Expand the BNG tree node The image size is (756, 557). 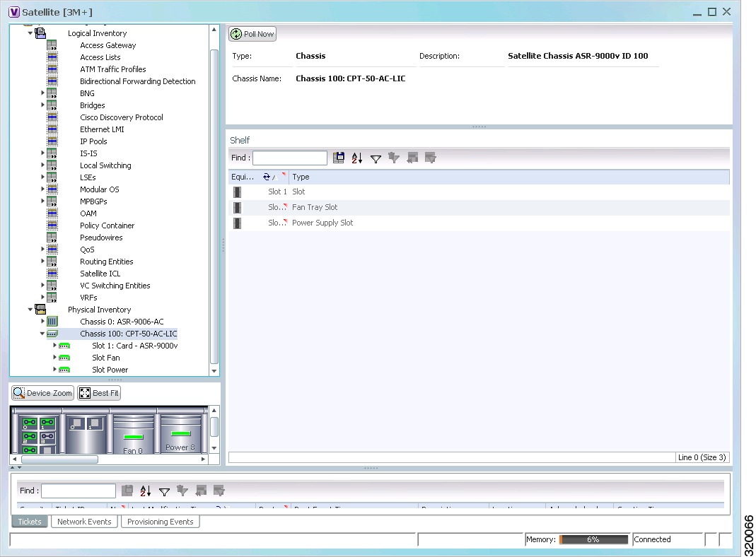click(x=42, y=93)
